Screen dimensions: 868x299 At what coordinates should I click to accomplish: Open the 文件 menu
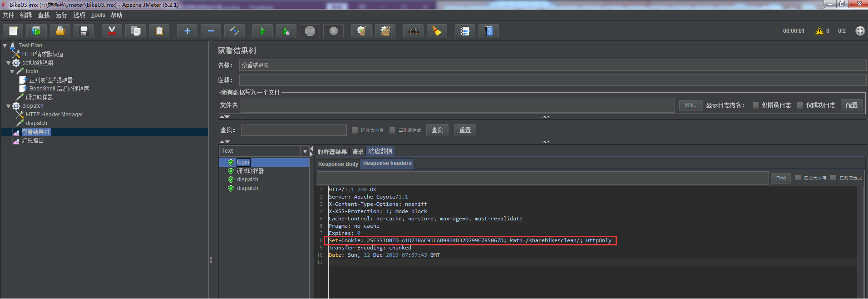click(x=9, y=15)
